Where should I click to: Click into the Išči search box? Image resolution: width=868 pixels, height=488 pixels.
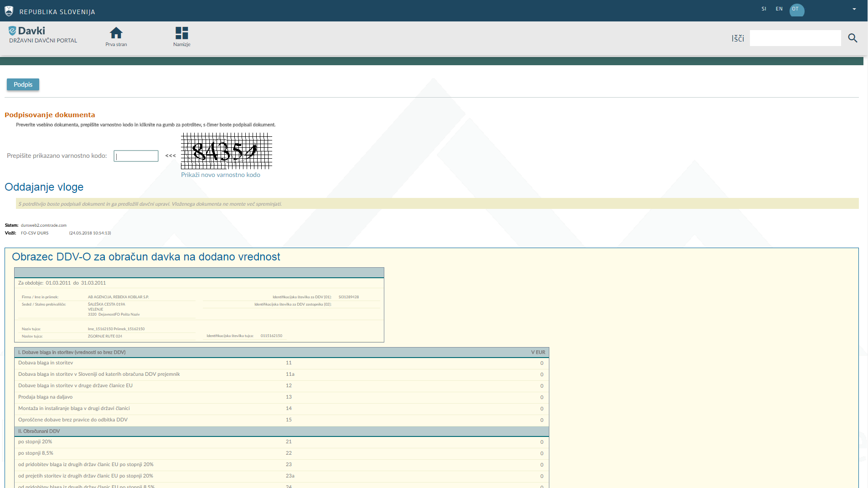[795, 38]
